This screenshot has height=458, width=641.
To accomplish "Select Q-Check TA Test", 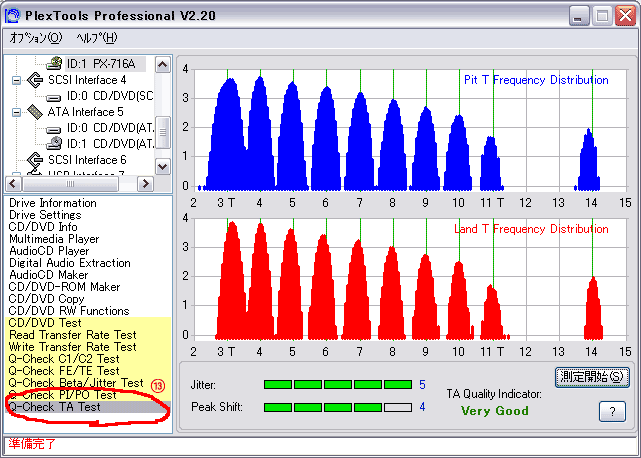I will [x=54, y=407].
